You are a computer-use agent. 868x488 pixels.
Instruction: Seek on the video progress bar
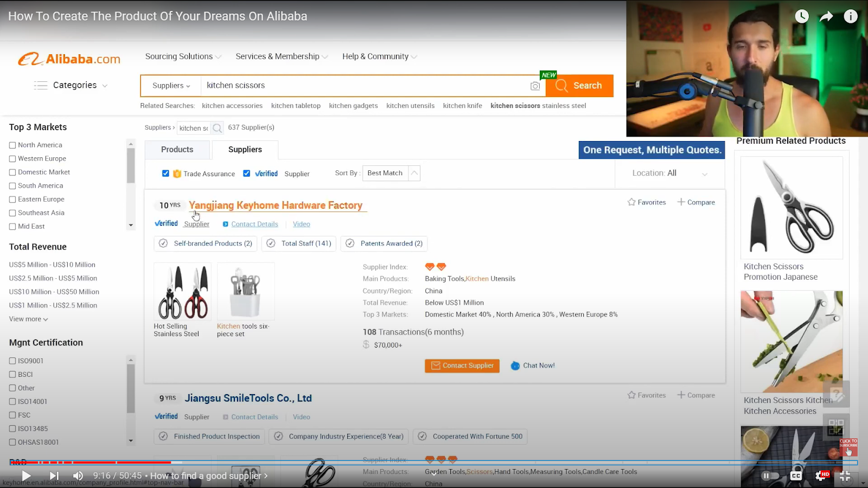pyautogui.click(x=434, y=463)
